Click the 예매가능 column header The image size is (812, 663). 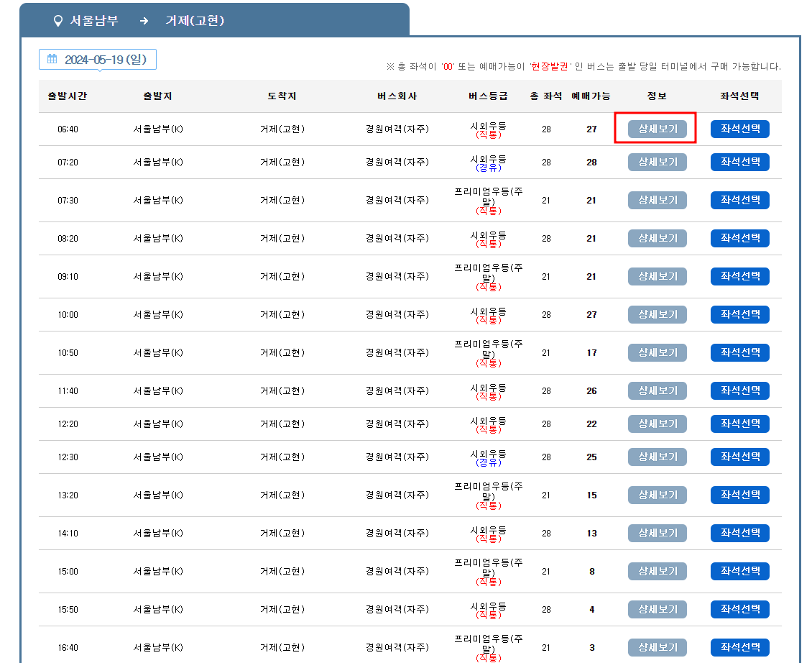pyautogui.click(x=591, y=96)
